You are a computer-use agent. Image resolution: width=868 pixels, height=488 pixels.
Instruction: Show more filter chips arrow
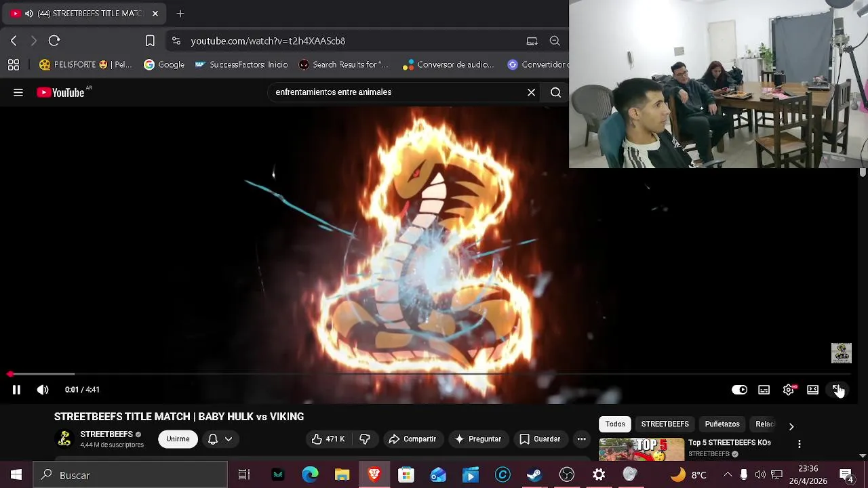[791, 426]
